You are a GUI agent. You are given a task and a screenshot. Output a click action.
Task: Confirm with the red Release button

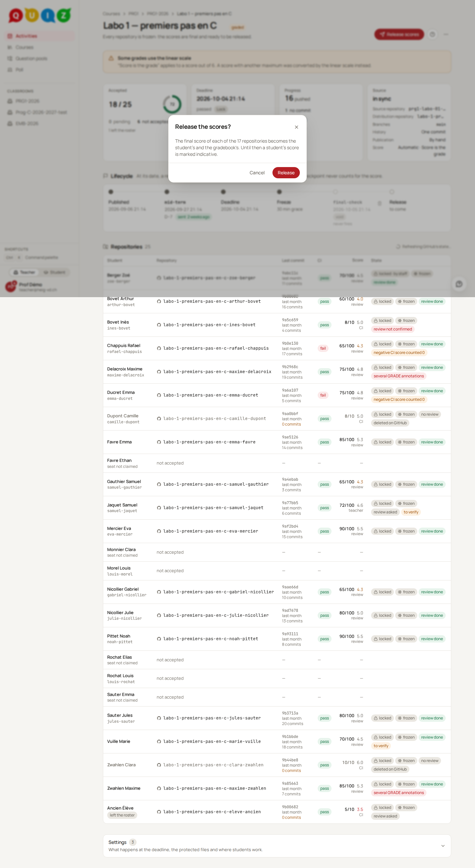click(286, 173)
